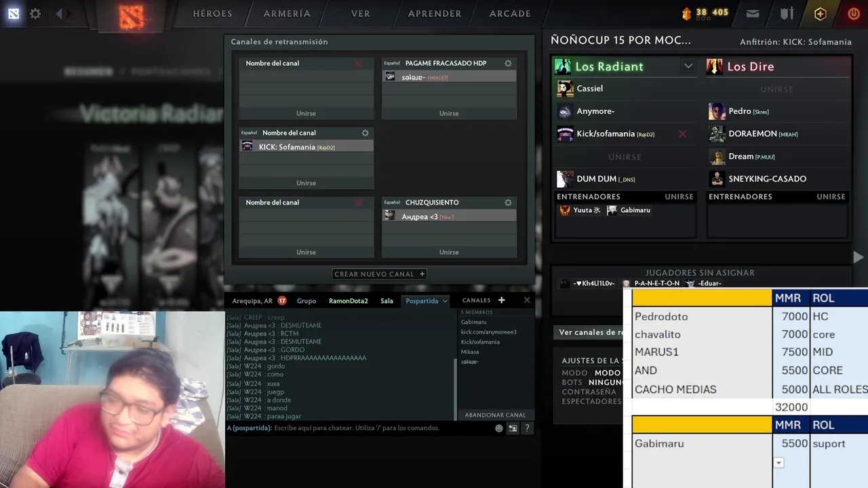Viewport: 868px width, 488px height.
Task: Click coach Yuuta in Radiant coaches
Action: (x=582, y=210)
